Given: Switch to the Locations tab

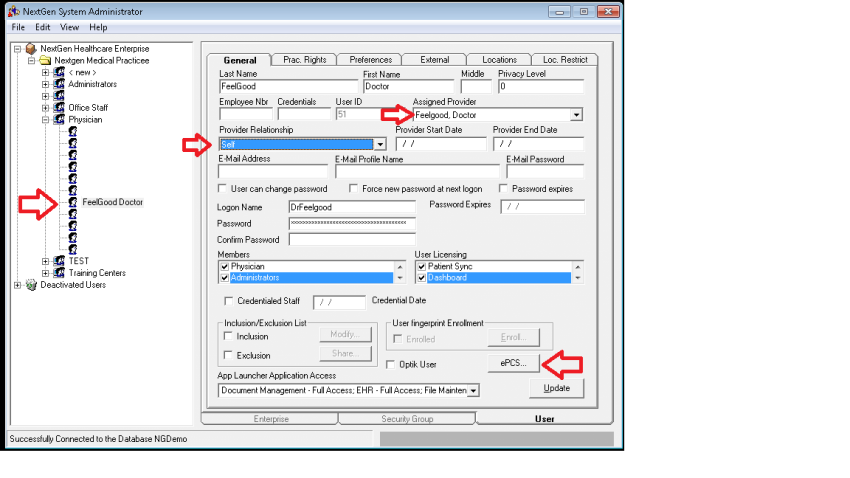Looking at the screenshot, I should (x=499, y=60).
